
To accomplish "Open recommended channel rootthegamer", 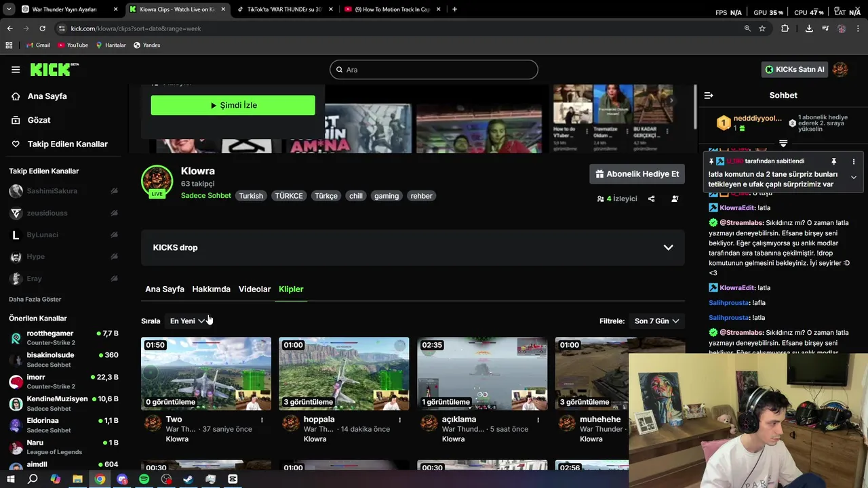I will [64, 338].
